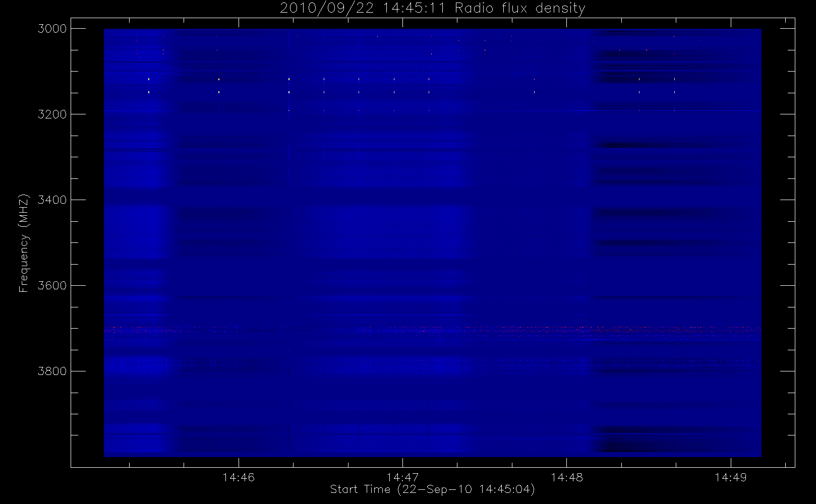816x504 pixels.
Task: Click the 'Start Time (22-Sep-10 14:45:04)' x-axis label
Action: point(433,489)
